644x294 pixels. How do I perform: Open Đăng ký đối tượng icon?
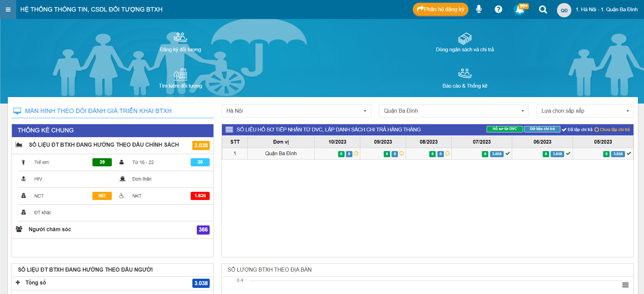tap(180, 38)
